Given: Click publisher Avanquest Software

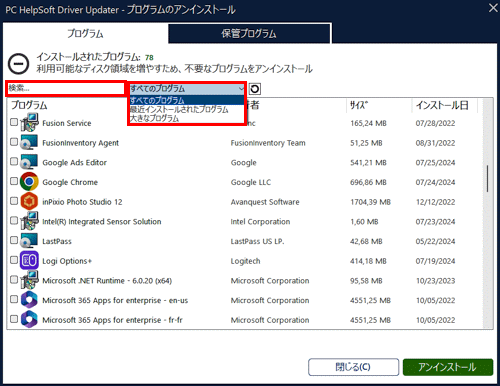Looking at the screenshot, I should 265,202.
